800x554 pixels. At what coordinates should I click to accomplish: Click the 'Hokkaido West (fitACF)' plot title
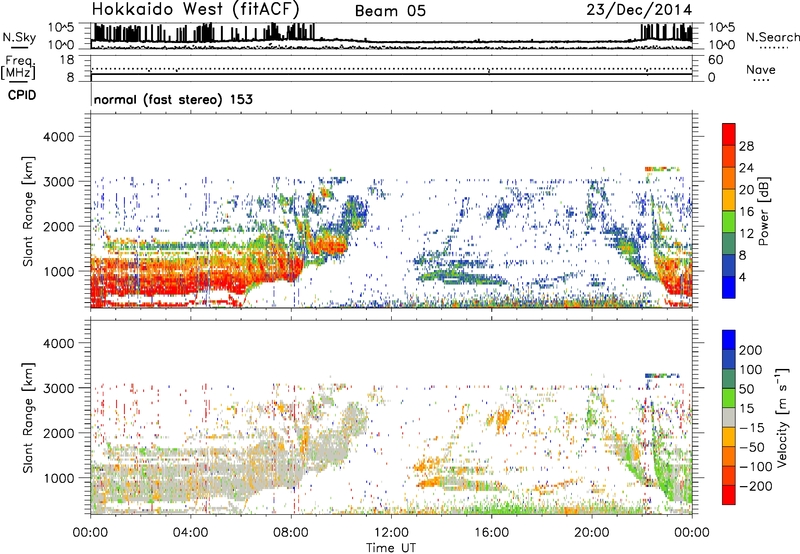[x=195, y=9]
